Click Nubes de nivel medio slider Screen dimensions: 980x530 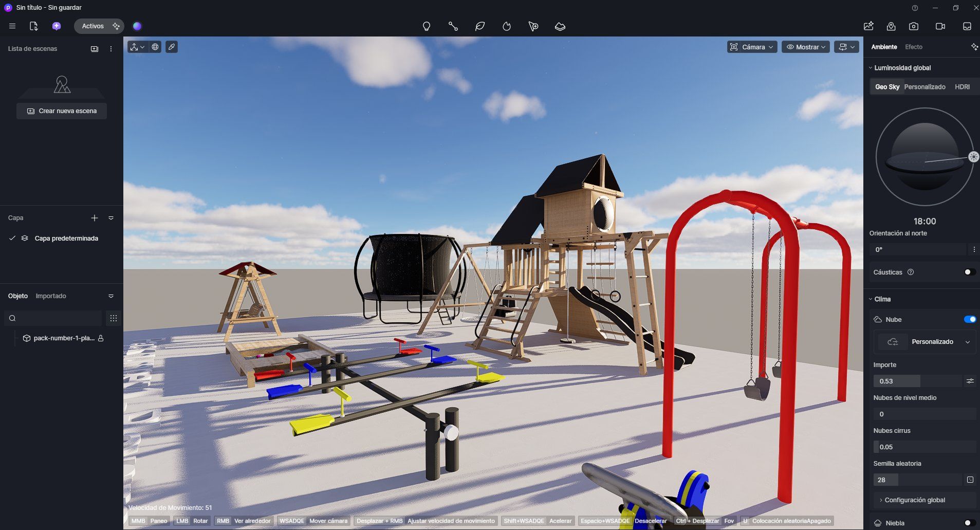924,414
